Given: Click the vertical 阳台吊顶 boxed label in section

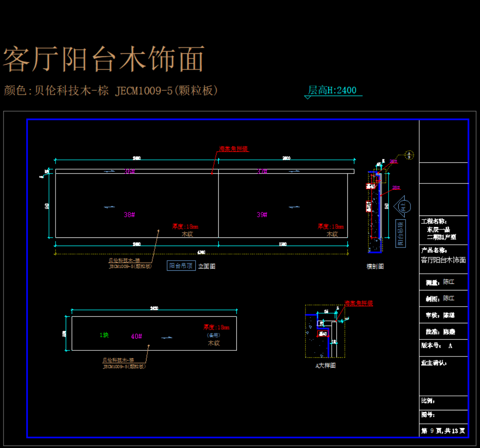Looking at the screenshot, I should pyautogui.click(x=400, y=233).
